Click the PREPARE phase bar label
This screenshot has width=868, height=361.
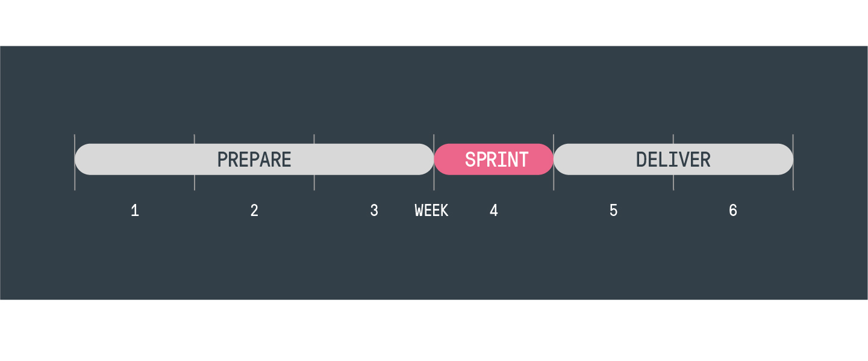254,159
